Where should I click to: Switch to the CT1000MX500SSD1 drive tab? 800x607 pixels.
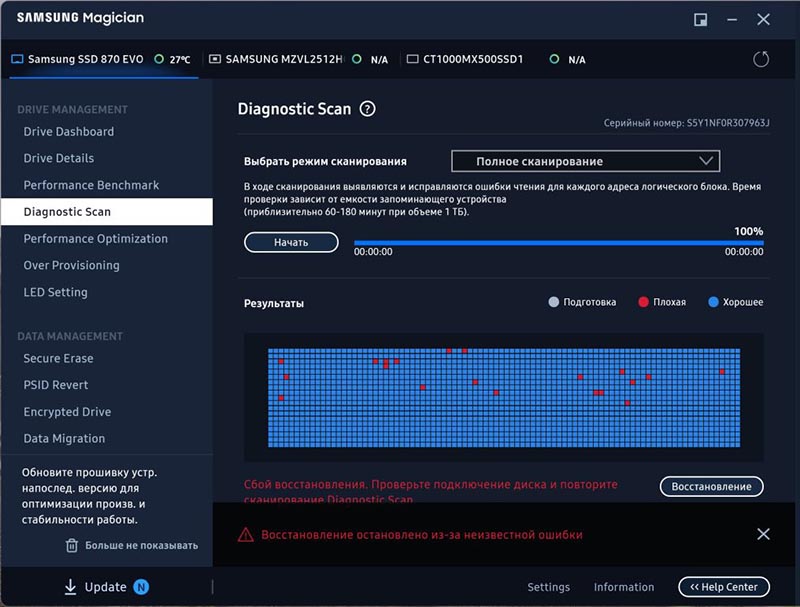497,59
